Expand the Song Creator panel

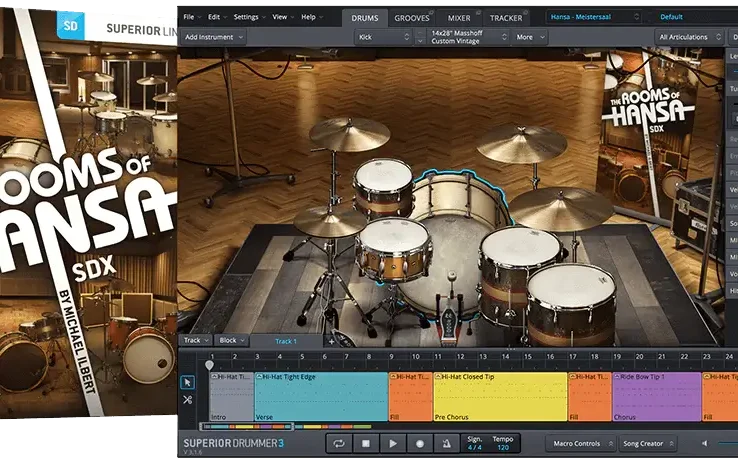[x=648, y=443]
